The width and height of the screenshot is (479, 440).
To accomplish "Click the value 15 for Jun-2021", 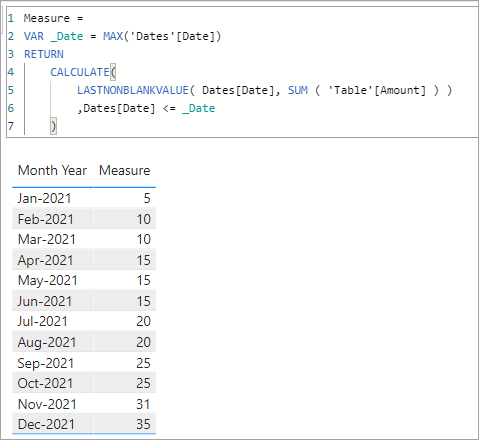I will (144, 301).
